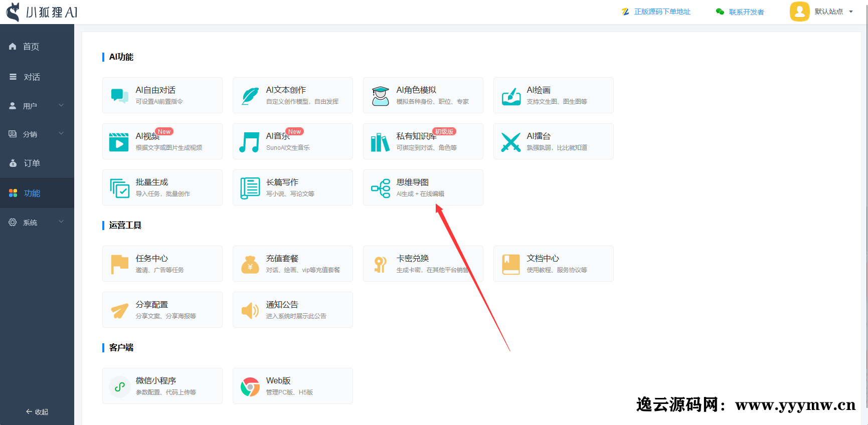Open the 批量生成 stacked checklist icon
This screenshot has width=868, height=425.
[x=120, y=188]
